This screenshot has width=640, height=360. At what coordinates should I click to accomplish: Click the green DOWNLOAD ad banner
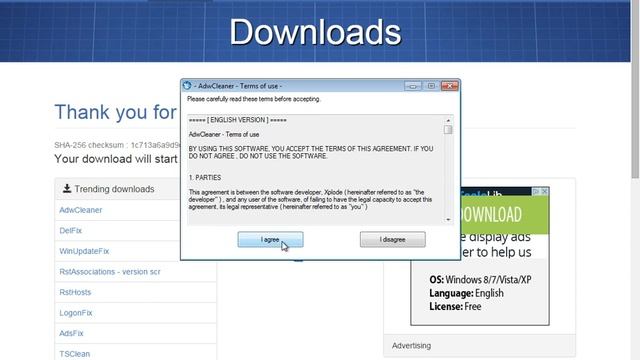point(505,214)
